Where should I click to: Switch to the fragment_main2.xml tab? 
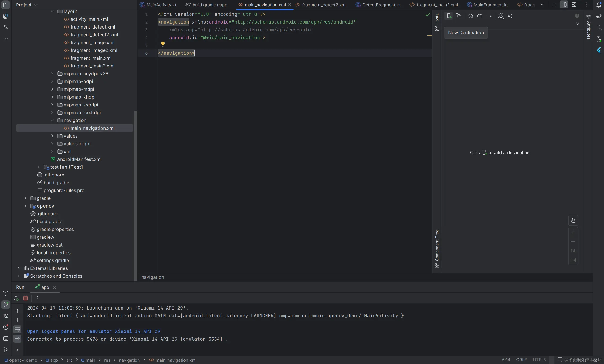pos(434,5)
